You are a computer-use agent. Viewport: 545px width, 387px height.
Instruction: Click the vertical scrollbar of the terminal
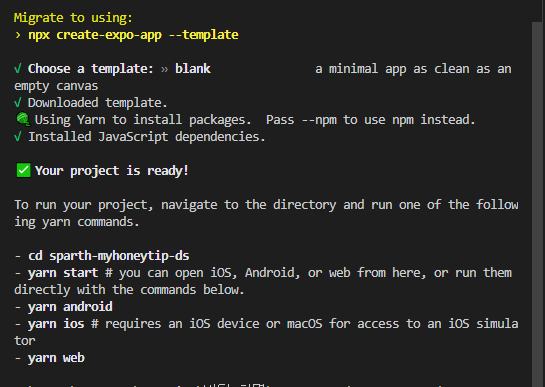click(x=537, y=204)
